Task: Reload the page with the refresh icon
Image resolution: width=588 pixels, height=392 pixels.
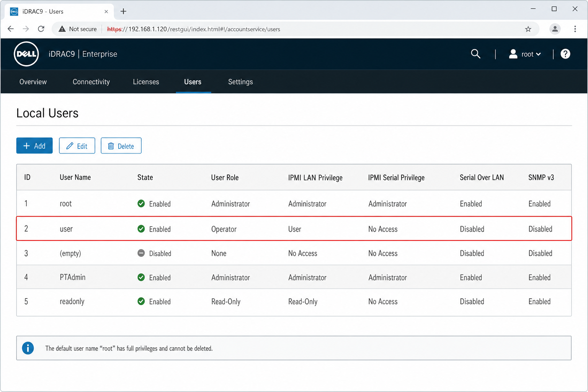Action: tap(41, 29)
